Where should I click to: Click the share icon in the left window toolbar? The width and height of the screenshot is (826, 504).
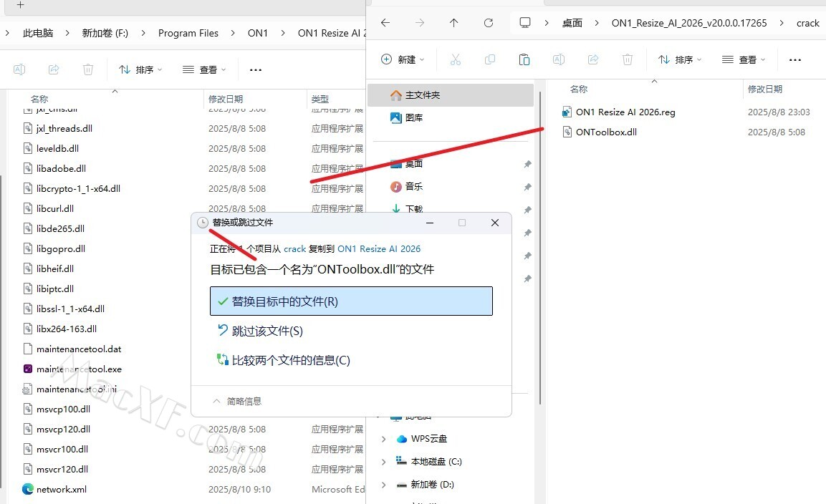pos(54,69)
